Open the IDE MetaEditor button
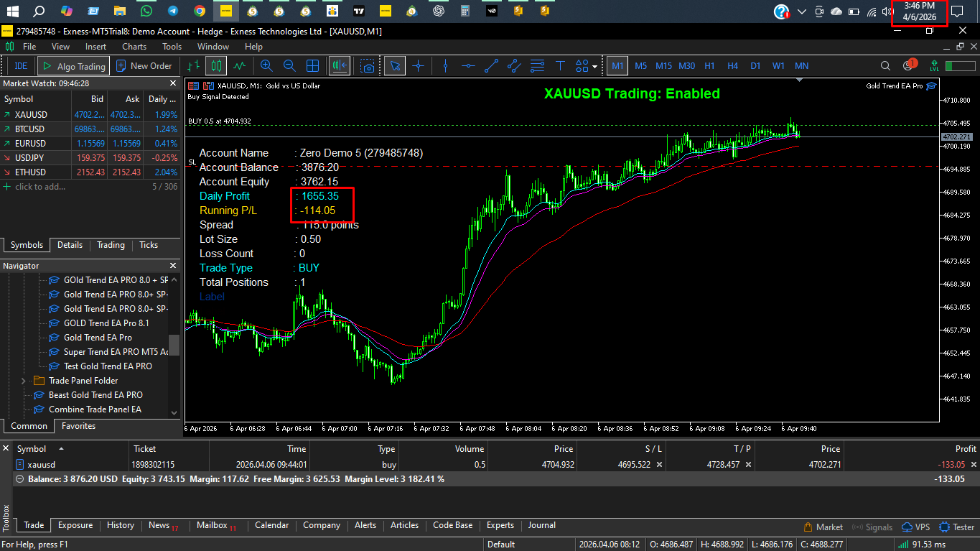 (x=21, y=66)
